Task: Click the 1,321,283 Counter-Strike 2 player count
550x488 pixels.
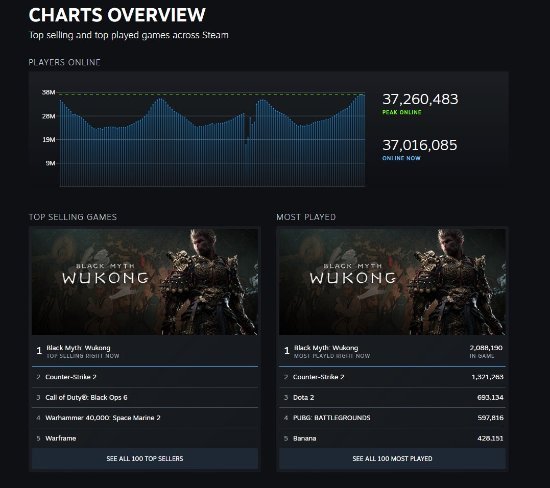Action: (487, 377)
